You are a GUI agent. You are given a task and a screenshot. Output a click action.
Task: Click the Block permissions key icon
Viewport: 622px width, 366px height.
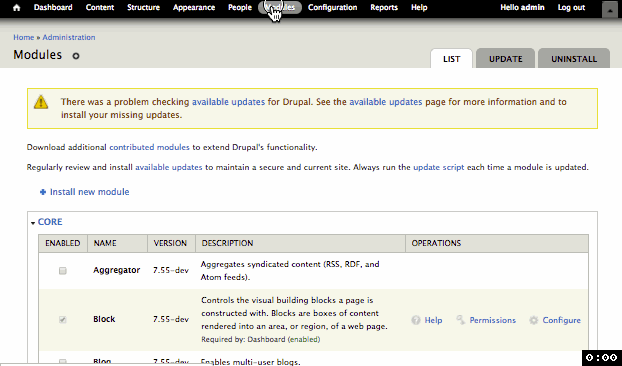click(x=461, y=320)
